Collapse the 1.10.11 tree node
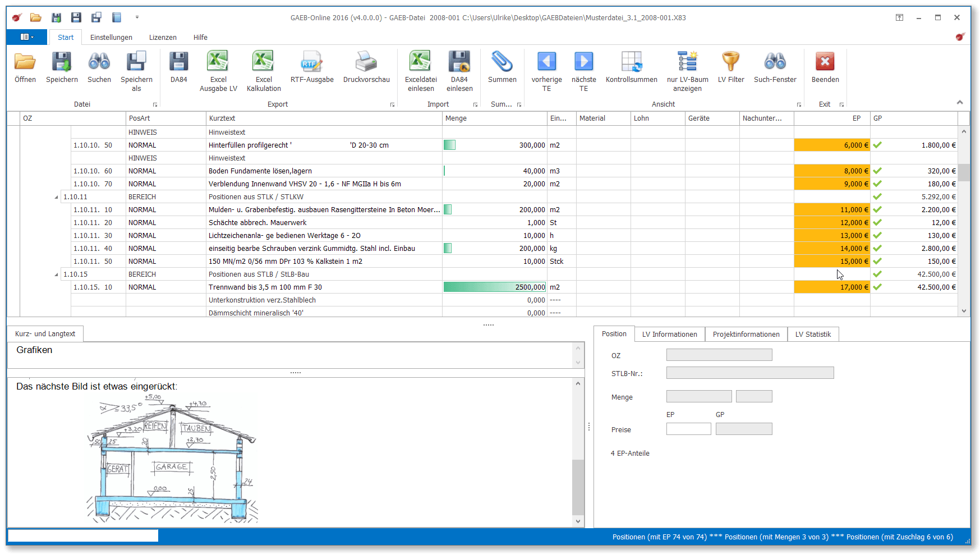980x554 pixels. point(56,198)
